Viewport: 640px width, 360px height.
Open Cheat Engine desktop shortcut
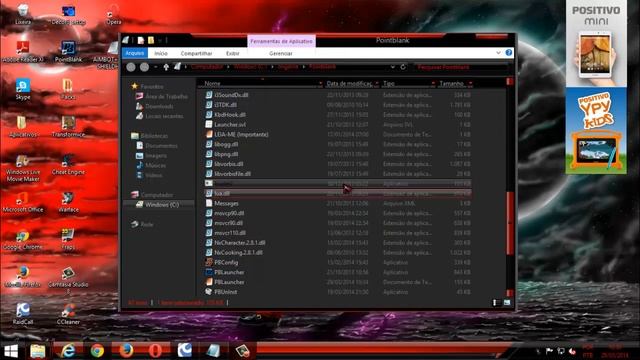(x=68, y=164)
